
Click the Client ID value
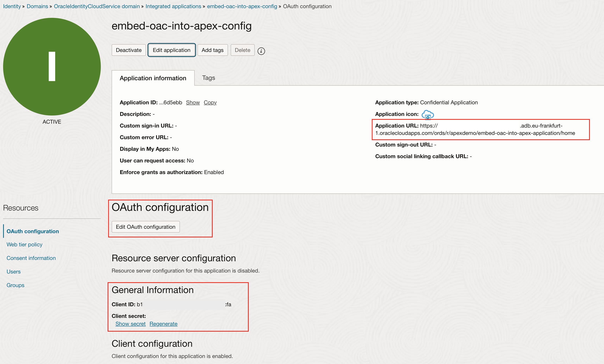click(184, 304)
